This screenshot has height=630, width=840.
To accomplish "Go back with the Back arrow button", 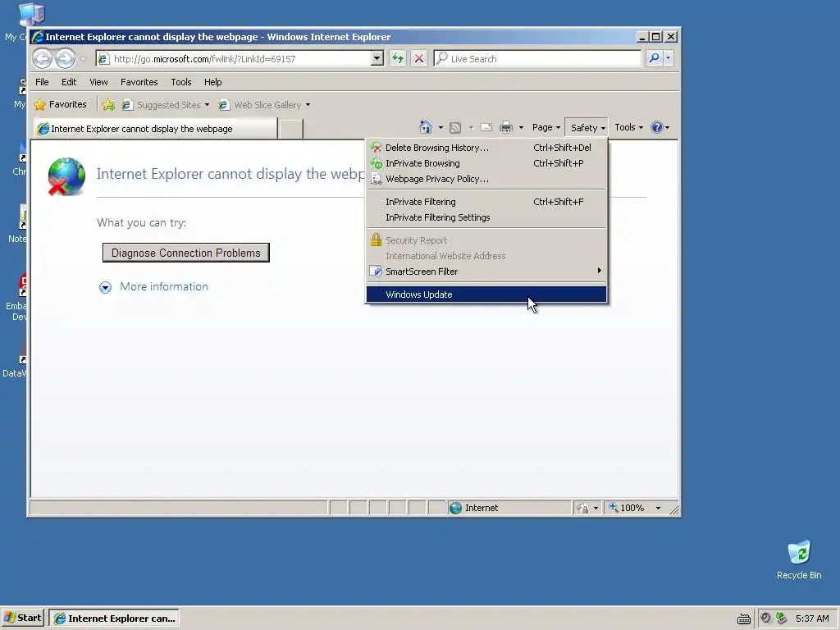I will pos(43,58).
